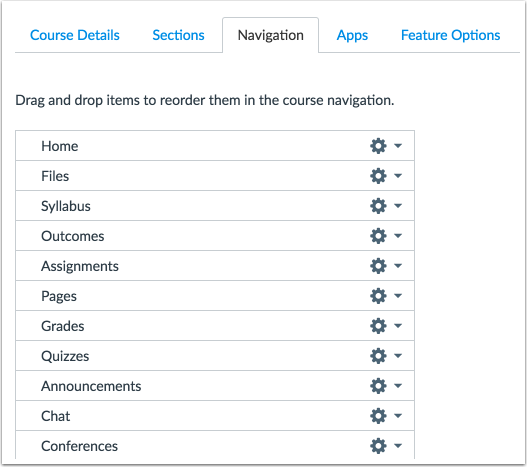The width and height of the screenshot is (528, 467).
Task: Open the Files item settings gear
Action: [x=378, y=176]
